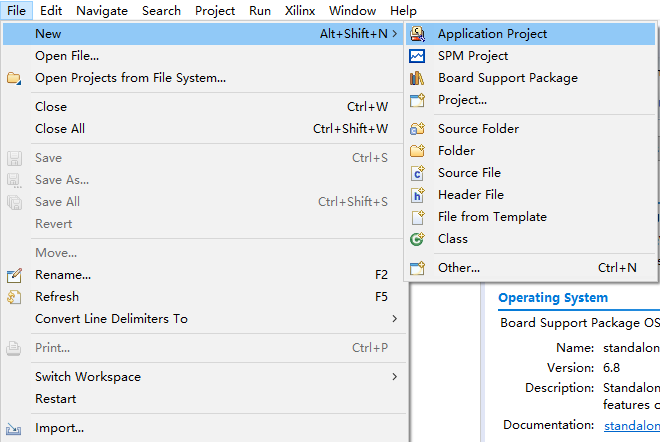Expand Convert Line Delimiters To submenu arrow
The height and width of the screenshot is (442, 660).
(x=394, y=319)
